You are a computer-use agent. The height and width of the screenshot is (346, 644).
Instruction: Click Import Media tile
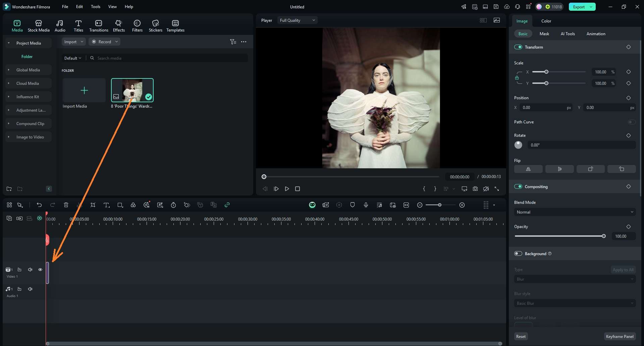(84, 90)
